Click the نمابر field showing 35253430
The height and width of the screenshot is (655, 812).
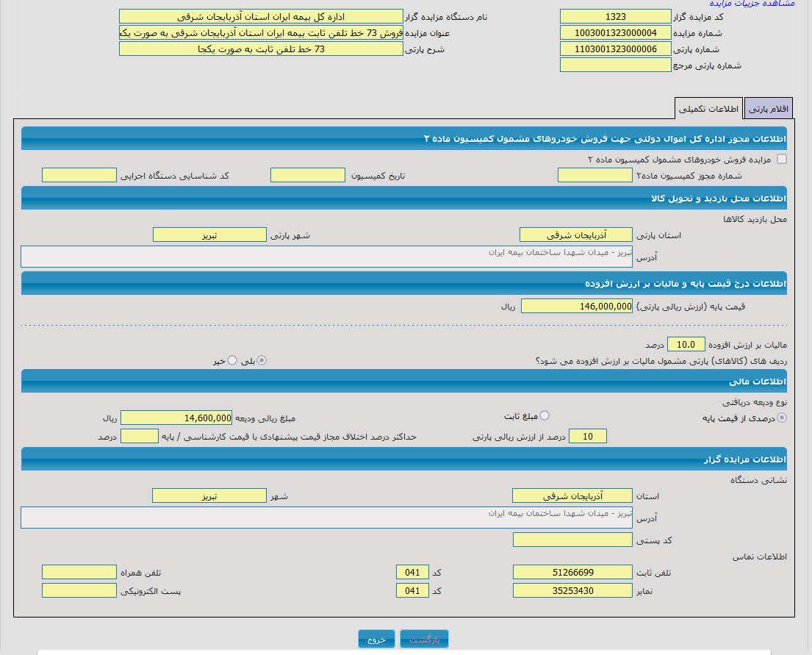(x=572, y=590)
